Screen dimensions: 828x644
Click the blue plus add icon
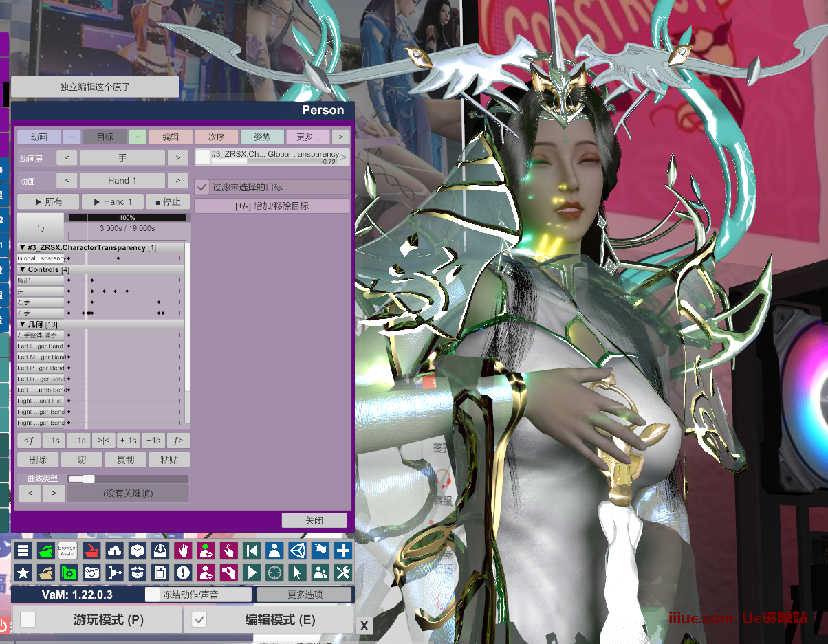(x=342, y=551)
